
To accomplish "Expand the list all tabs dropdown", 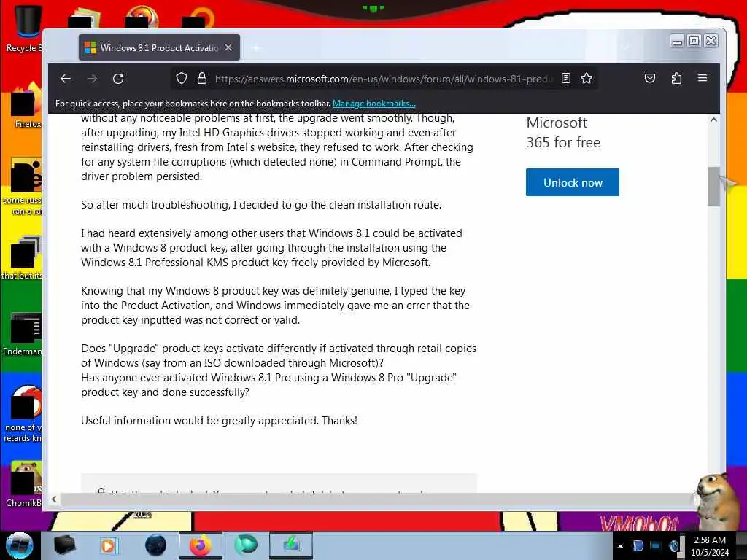I will pyautogui.click(x=625, y=47).
